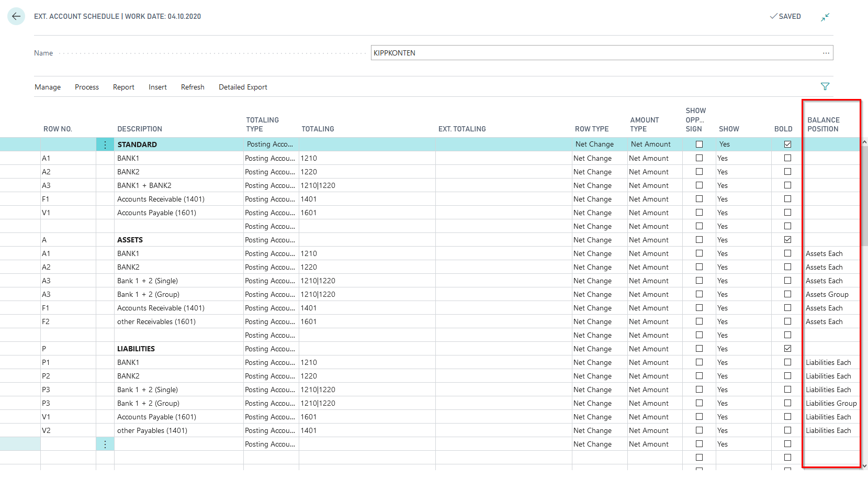The width and height of the screenshot is (868, 478).
Task: Click the Saved status checkmark
Action: coord(772,16)
